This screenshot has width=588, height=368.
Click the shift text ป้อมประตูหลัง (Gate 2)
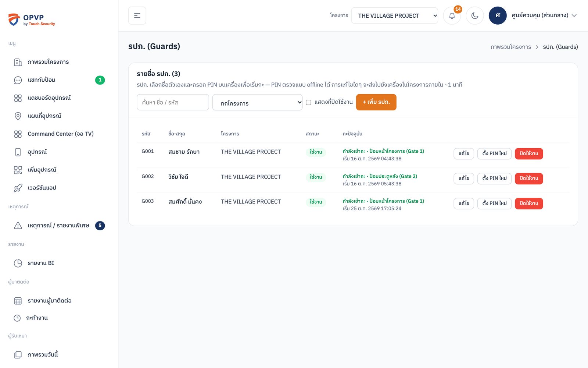coord(393,176)
